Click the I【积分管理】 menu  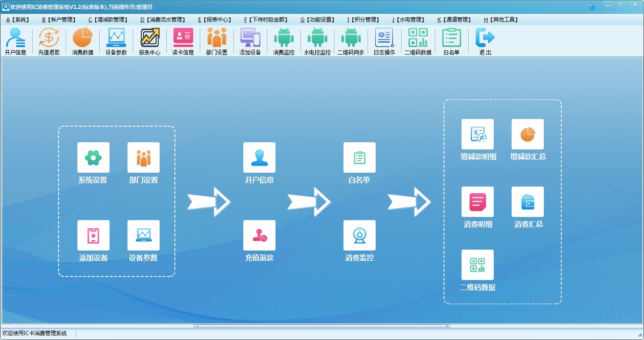point(363,20)
